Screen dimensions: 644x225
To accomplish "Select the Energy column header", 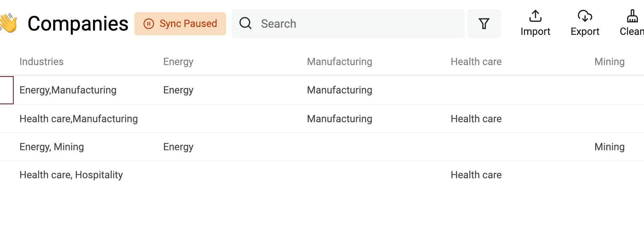I will tap(178, 61).
